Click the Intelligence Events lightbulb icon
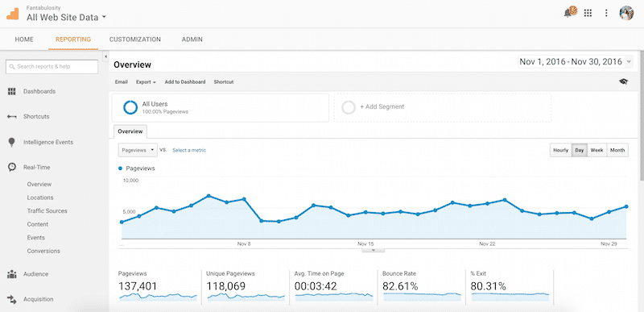The height and width of the screenshot is (312, 644). (12, 142)
